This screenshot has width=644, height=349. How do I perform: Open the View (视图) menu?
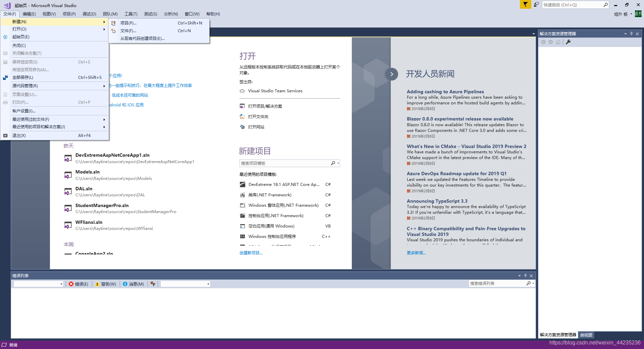[49, 14]
